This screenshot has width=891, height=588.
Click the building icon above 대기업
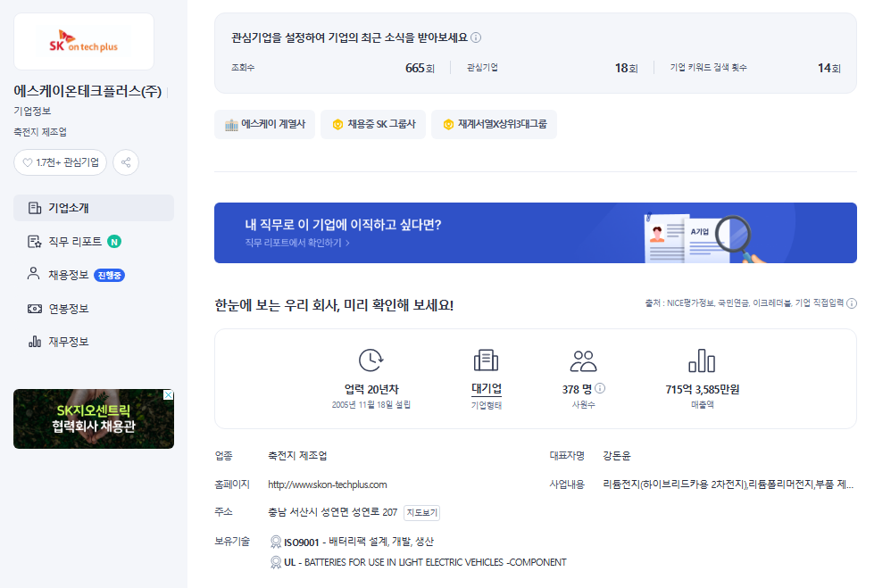[x=486, y=360]
